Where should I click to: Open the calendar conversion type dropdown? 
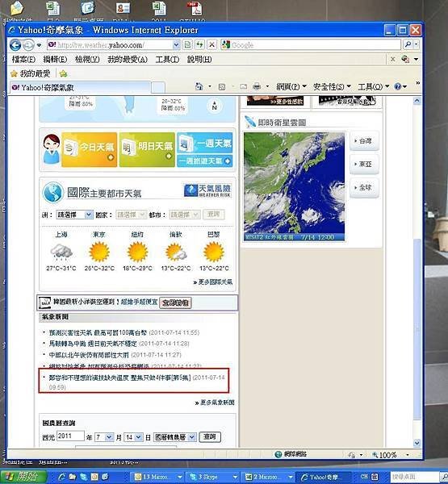coord(174,437)
